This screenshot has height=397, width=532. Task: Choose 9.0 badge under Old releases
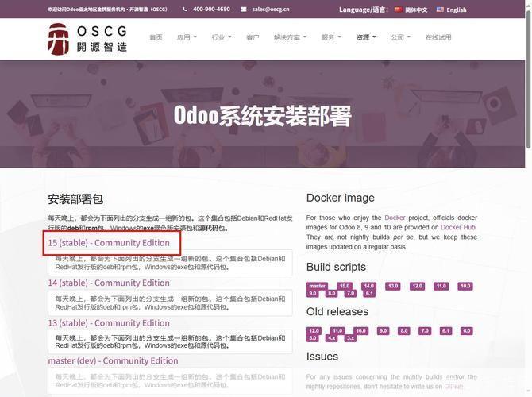pos(383,330)
